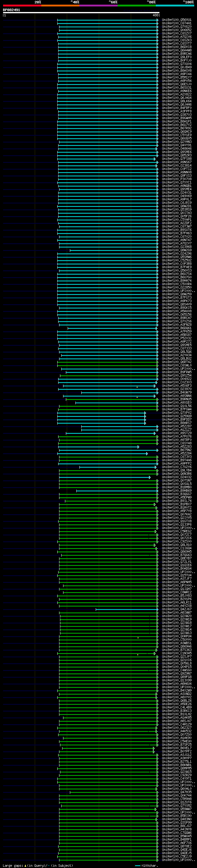
Task: Select label UniRef100_Q4DEJ5
Action: coord(176,853)
